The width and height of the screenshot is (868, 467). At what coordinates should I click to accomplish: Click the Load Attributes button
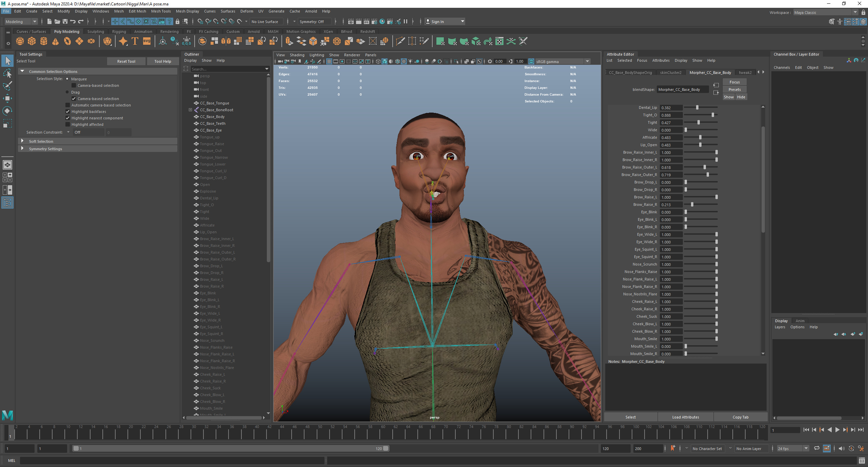pyautogui.click(x=685, y=417)
